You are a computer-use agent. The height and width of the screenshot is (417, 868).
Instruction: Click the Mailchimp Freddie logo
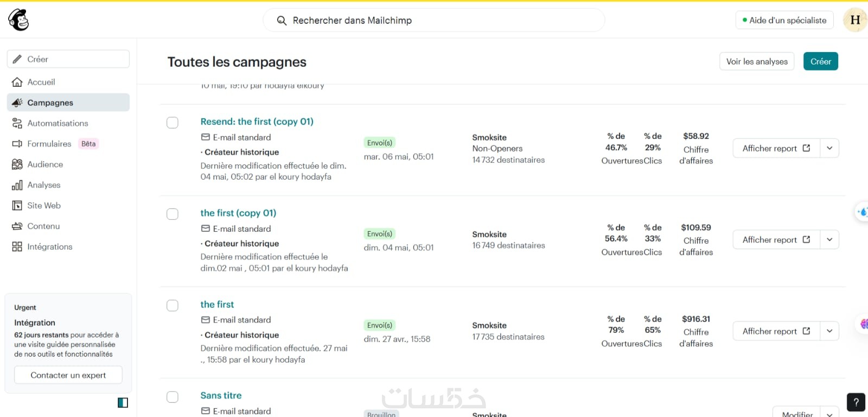click(18, 20)
